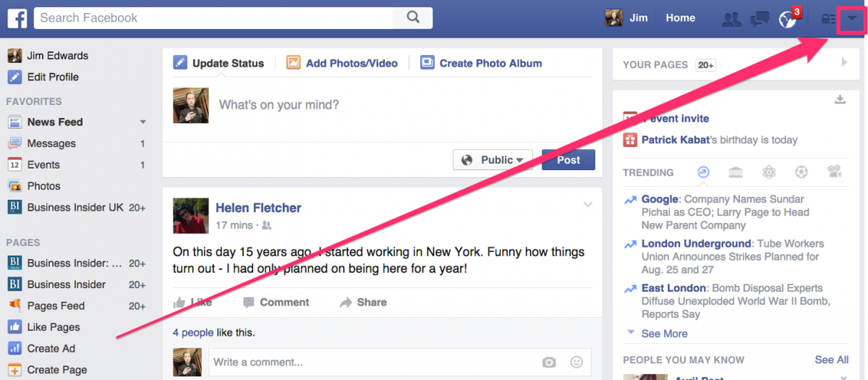The image size is (868, 380).
Task: Click the smiley emoji icon in comment box
Action: (x=576, y=362)
